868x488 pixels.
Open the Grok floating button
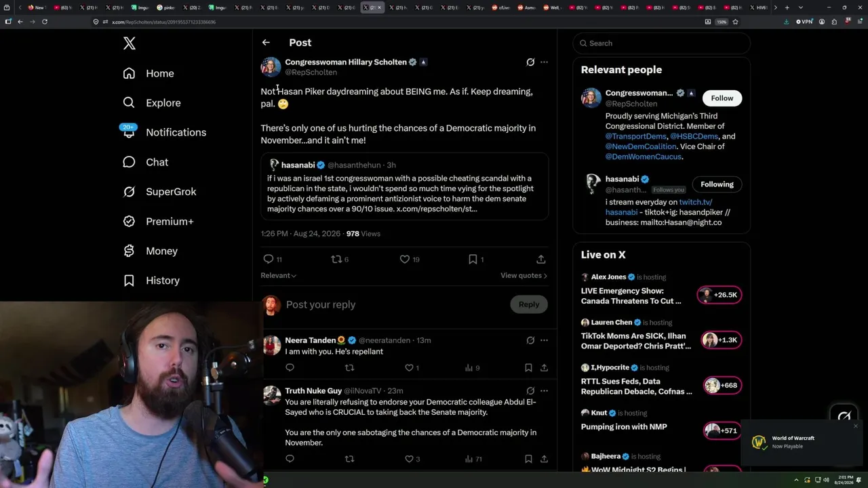844,417
